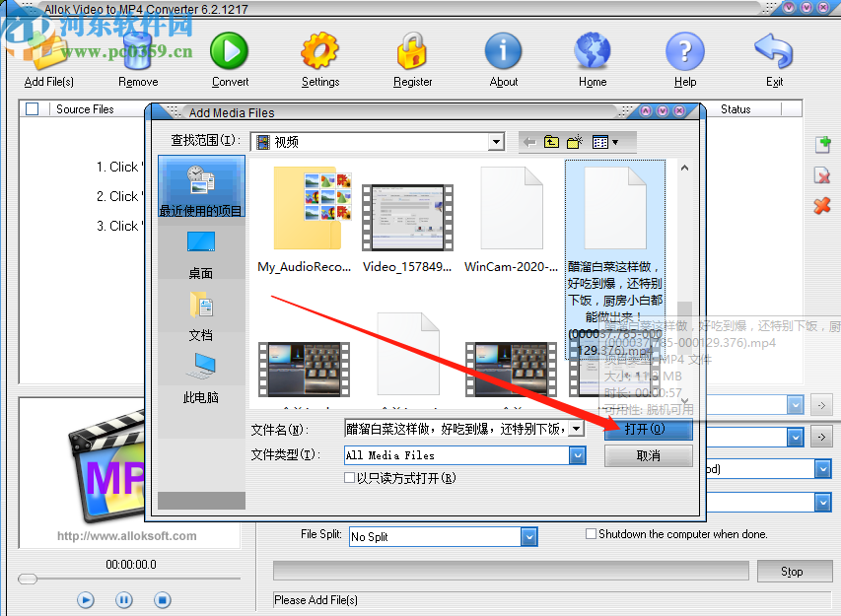
Task: Open the About info icon
Action: click(x=503, y=49)
